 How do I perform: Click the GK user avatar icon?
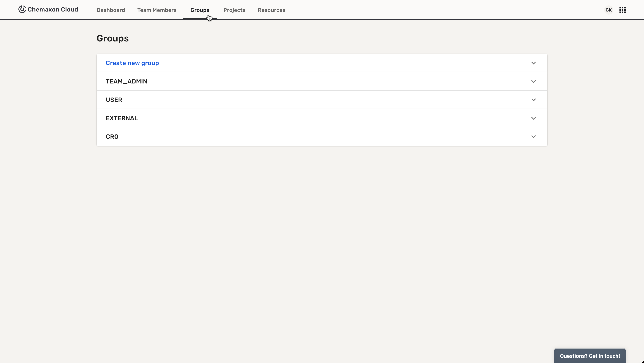click(609, 10)
